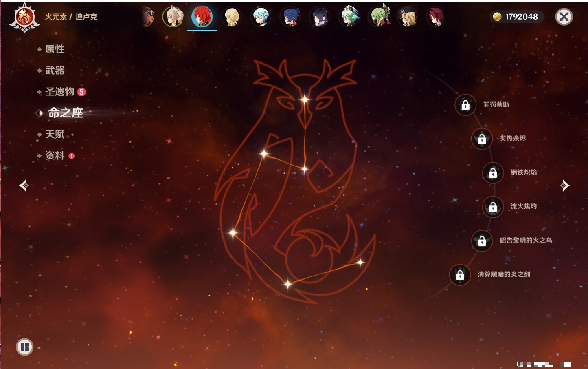Viewport: 588px width, 369px height.
Task: Select the blonde Traveler avatar
Action: coord(231,17)
